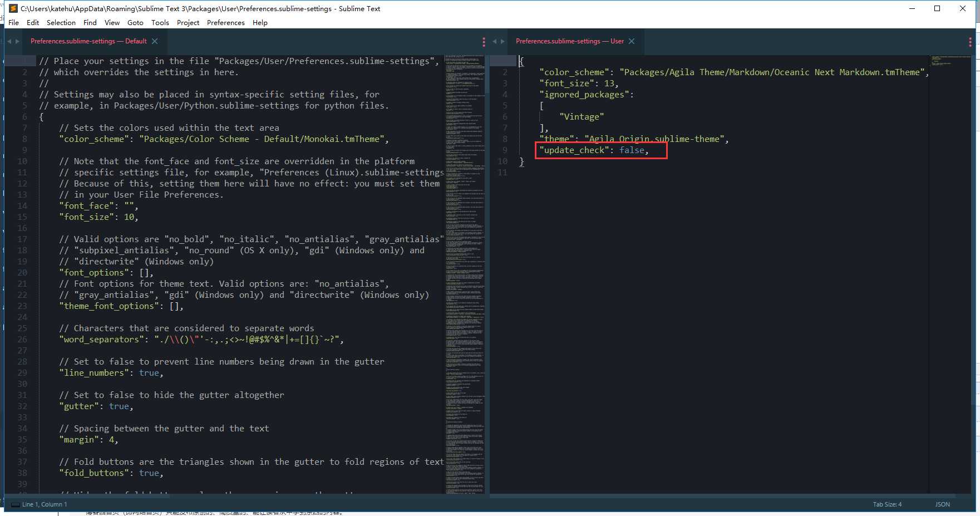Open the left pane tab list dropdown
This screenshot has width=980, height=516.
click(x=484, y=42)
